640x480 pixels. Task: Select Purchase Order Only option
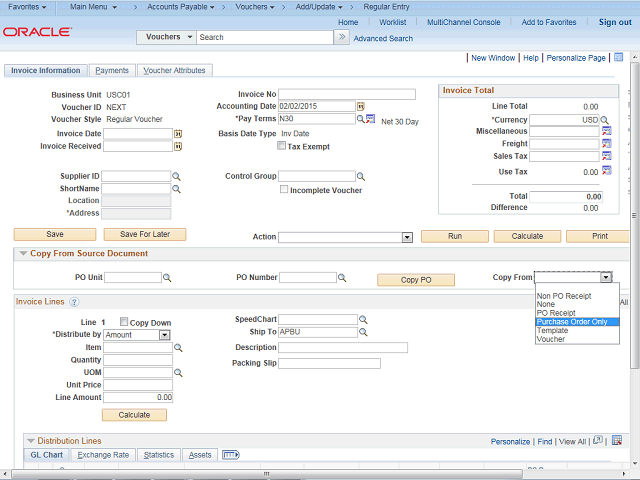coord(572,322)
